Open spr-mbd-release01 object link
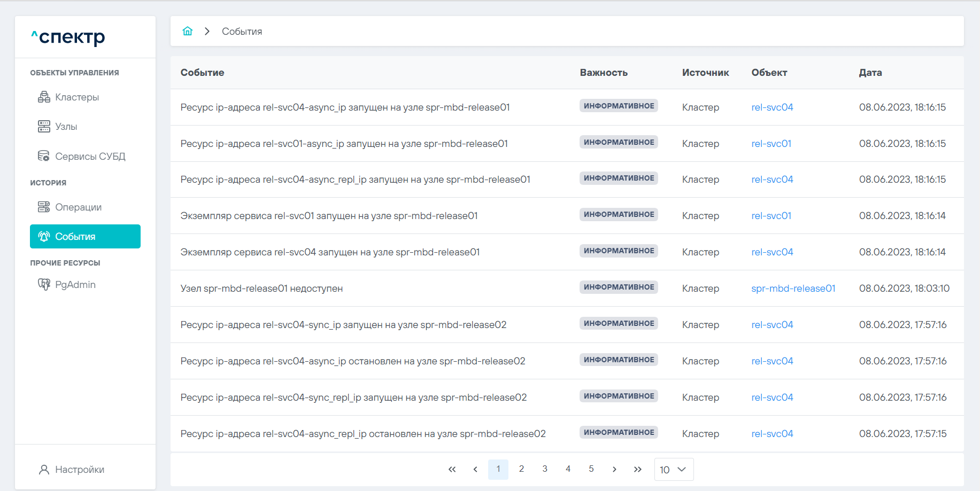The image size is (980, 491). (x=793, y=289)
